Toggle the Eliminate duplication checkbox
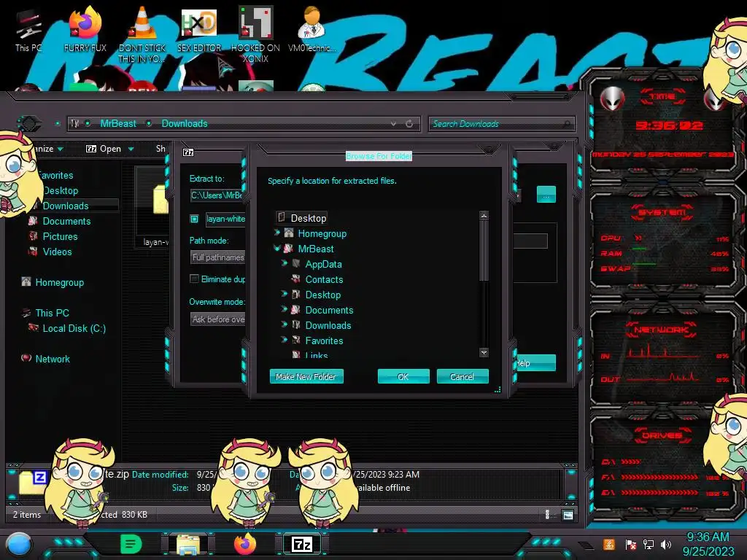The width and height of the screenshot is (747, 560). pos(194,279)
